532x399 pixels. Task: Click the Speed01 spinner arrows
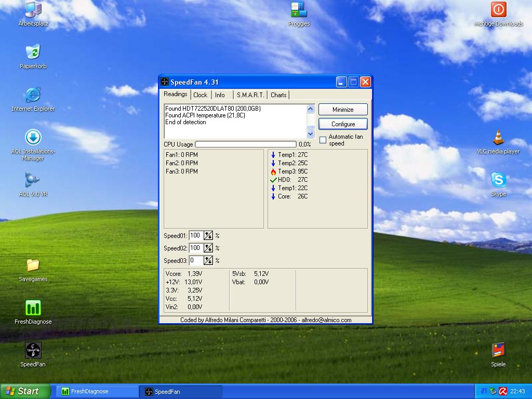pyautogui.click(x=208, y=235)
